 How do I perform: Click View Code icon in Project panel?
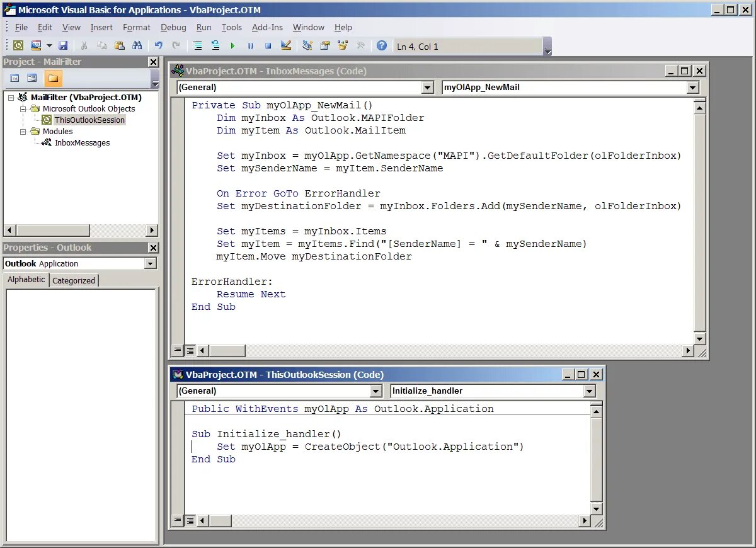[x=14, y=78]
